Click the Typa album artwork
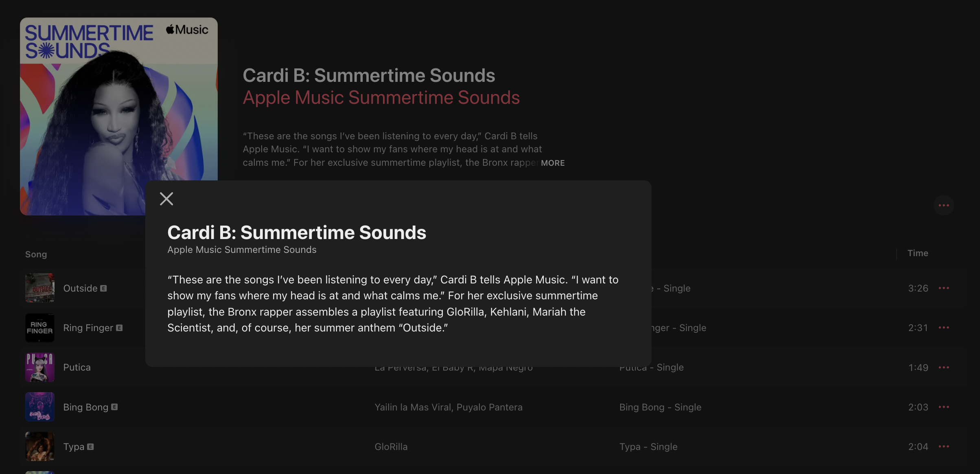Screen dimensions: 980x474 [40, 447]
